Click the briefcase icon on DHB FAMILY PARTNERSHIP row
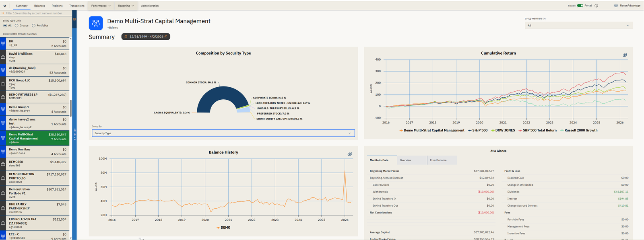 (x=3, y=208)
